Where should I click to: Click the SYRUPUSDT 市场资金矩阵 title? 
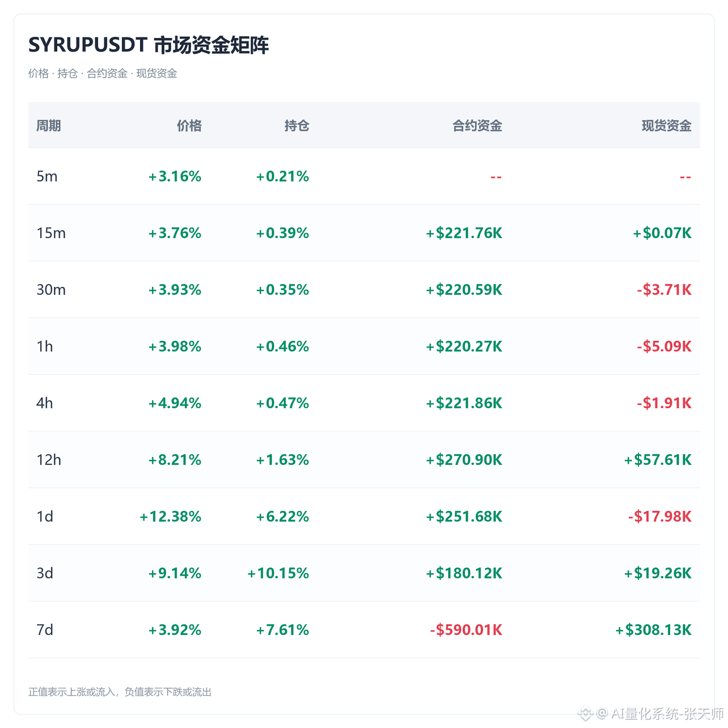tap(149, 45)
